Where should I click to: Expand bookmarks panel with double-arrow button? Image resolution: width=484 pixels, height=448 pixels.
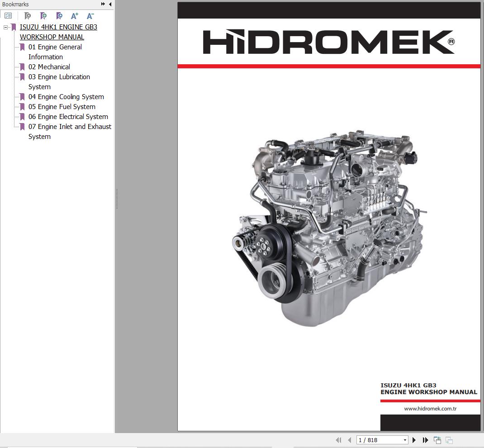click(x=103, y=4)
